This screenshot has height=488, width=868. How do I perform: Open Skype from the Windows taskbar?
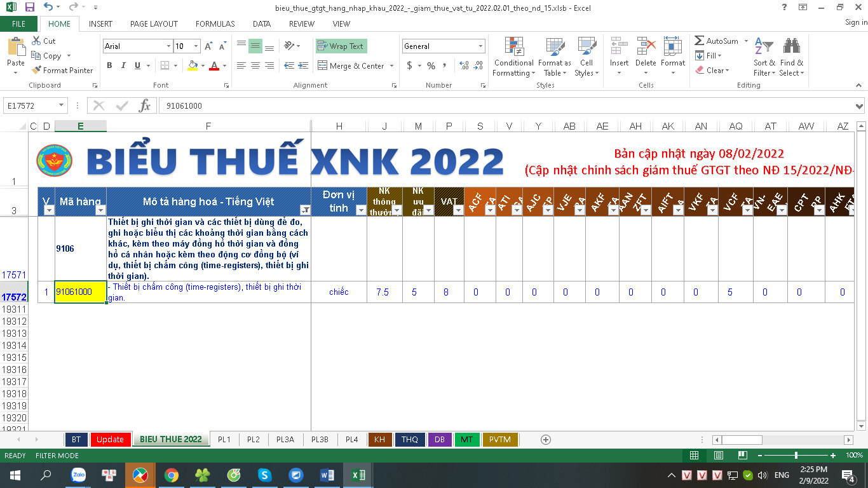pyautogui.click(x=265, y=475)
